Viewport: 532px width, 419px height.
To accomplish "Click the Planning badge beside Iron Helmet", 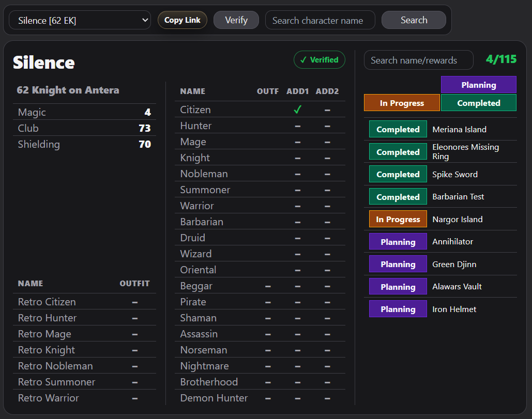I will click(x=398, y=309).
